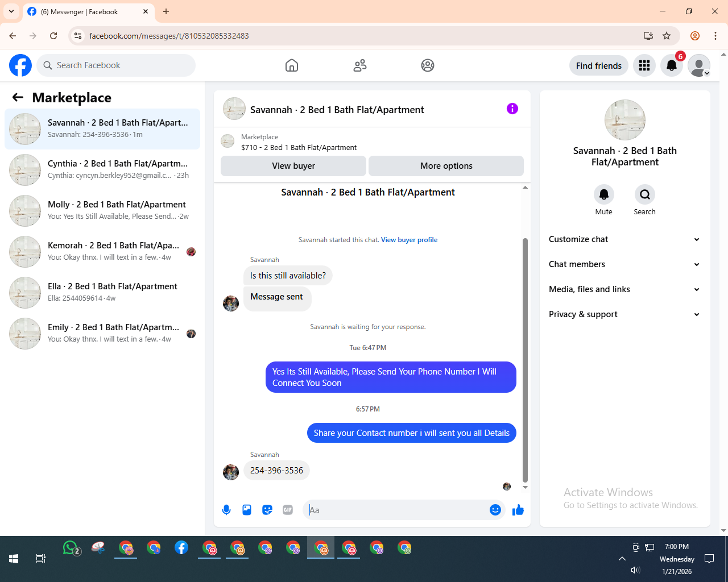Click the browser address bar URL

pyautogui.click(x=169, y=36)
